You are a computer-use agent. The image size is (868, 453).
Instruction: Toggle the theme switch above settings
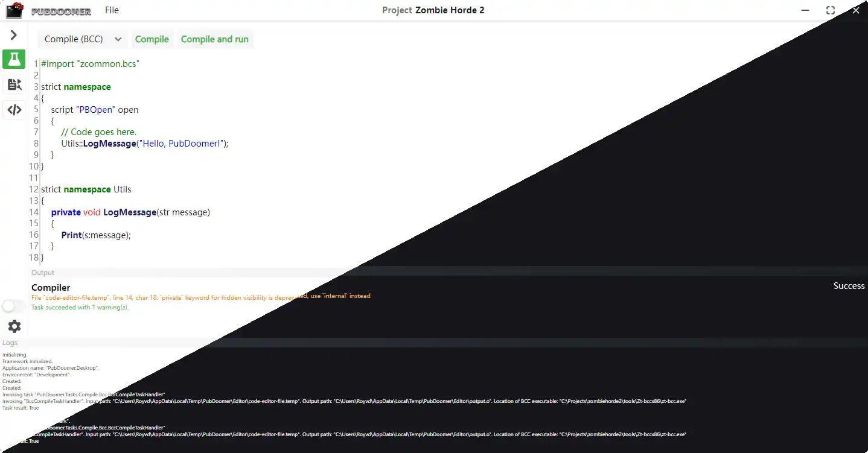[13, 306]
